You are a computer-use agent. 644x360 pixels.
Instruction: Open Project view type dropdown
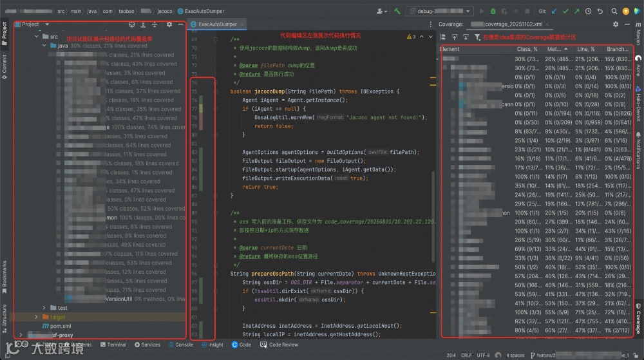click(47, 24)
